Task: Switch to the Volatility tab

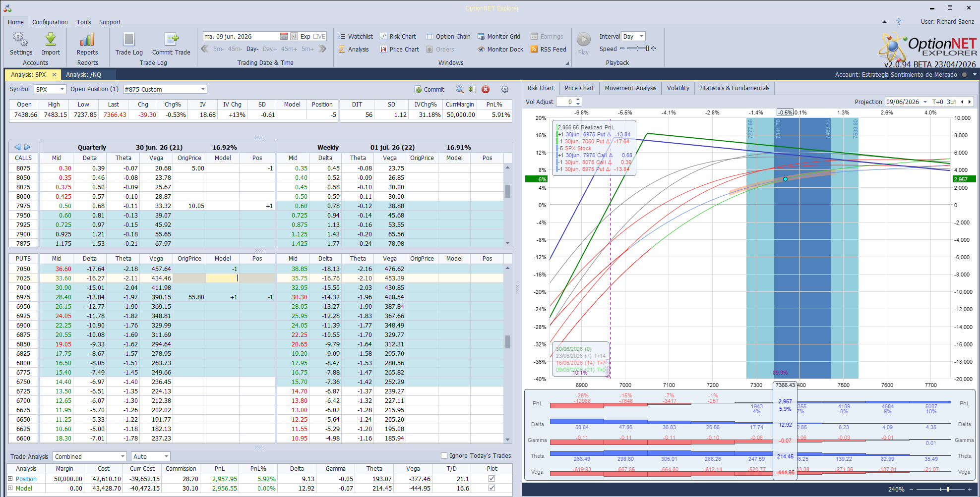Action: click(678, 88)
